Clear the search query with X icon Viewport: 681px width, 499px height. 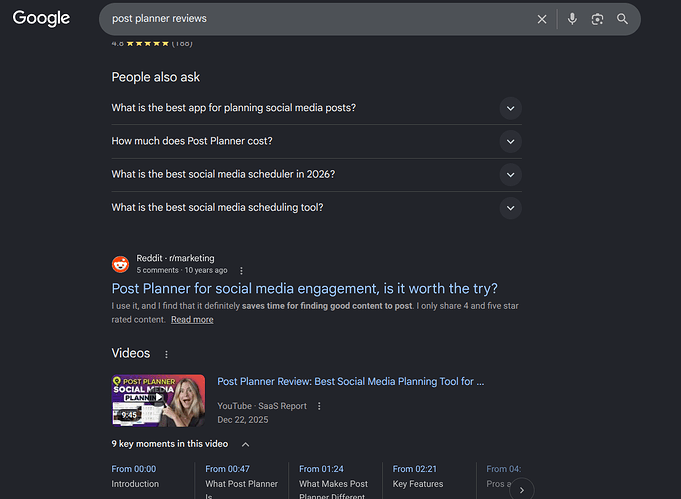tap(542, 19)
